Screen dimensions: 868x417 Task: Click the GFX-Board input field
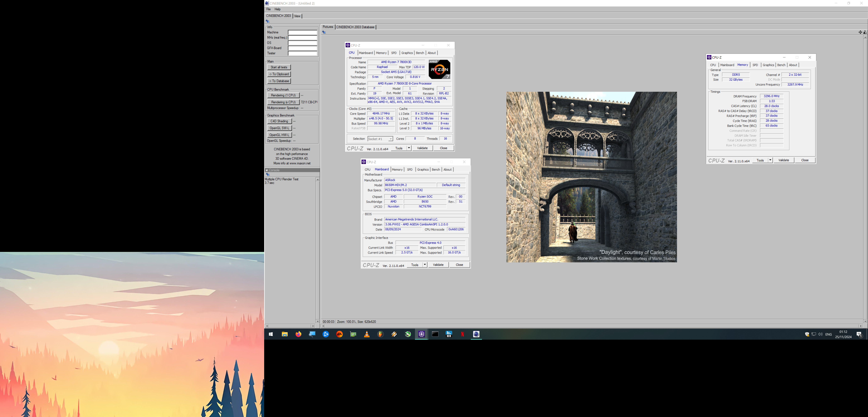tap(303, 48)
